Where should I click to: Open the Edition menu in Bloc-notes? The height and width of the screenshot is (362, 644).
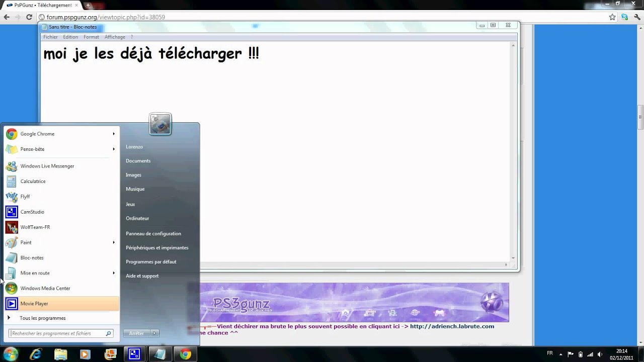(x=70, y=37)
